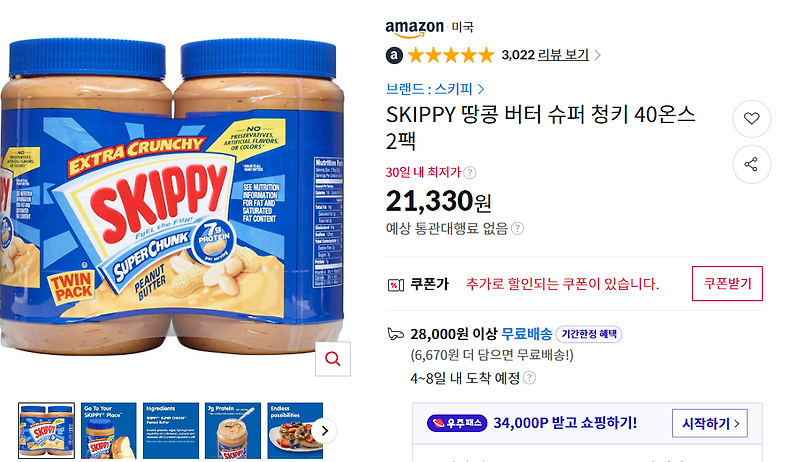Open 브랜드 : 스키피 brand page
The width and height of the screenshot is (800, 462).
[435, 89]
